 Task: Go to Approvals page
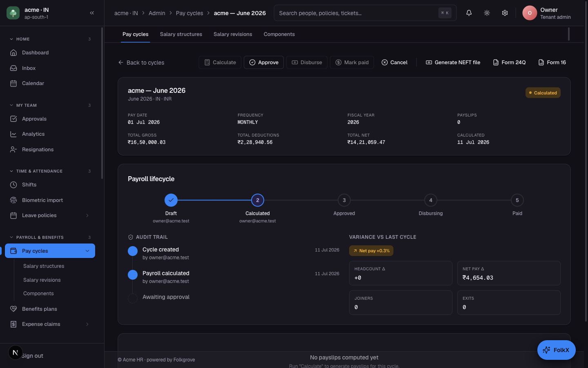50,119
